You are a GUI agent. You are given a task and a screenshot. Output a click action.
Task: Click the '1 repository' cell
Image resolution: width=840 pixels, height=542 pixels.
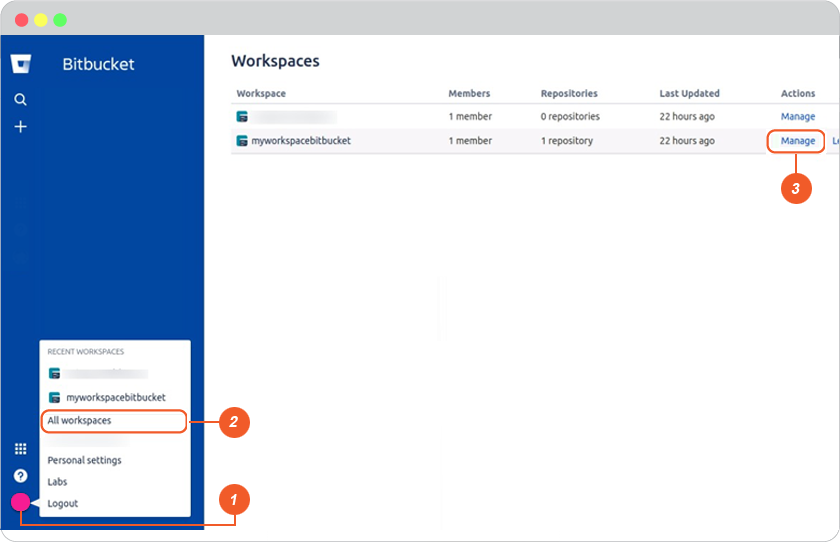(567, 141)
